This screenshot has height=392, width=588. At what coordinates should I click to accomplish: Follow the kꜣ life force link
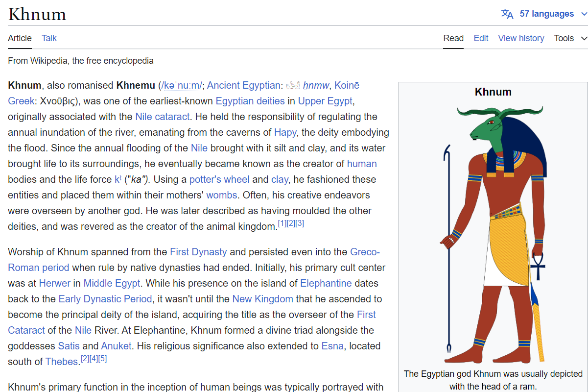(x=118, y=179)
